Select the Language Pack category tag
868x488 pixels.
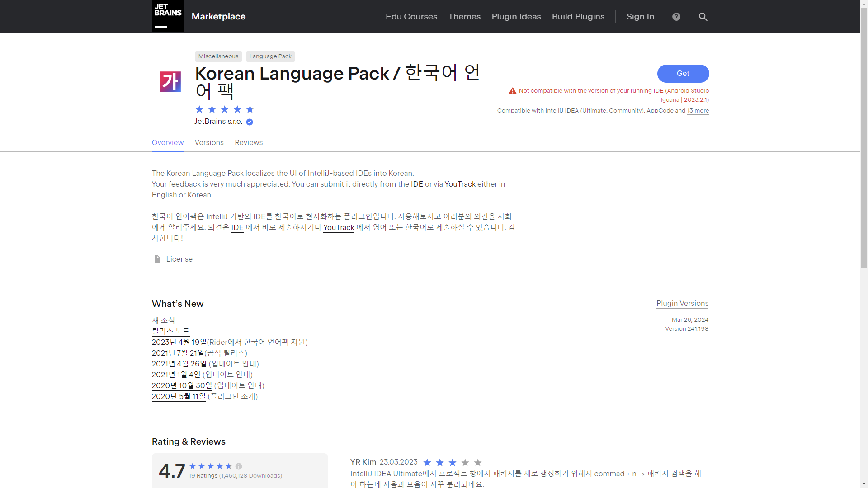tap(270, 56)
